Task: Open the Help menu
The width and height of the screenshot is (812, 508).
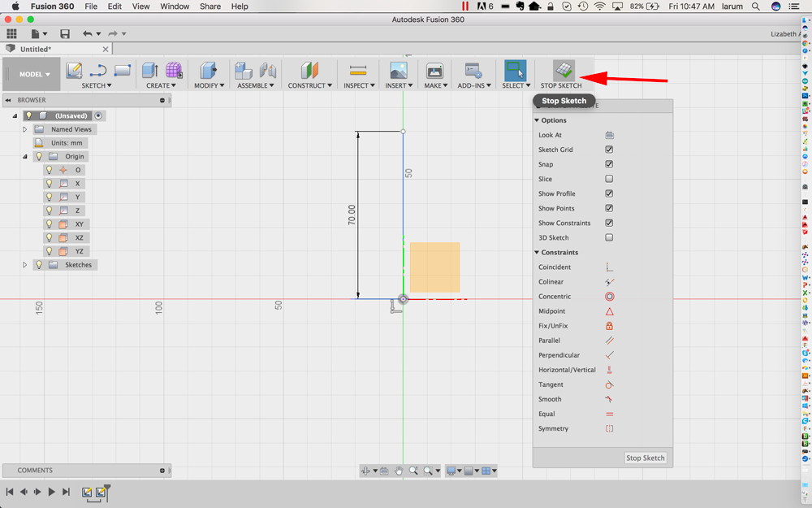Action: 240,7
